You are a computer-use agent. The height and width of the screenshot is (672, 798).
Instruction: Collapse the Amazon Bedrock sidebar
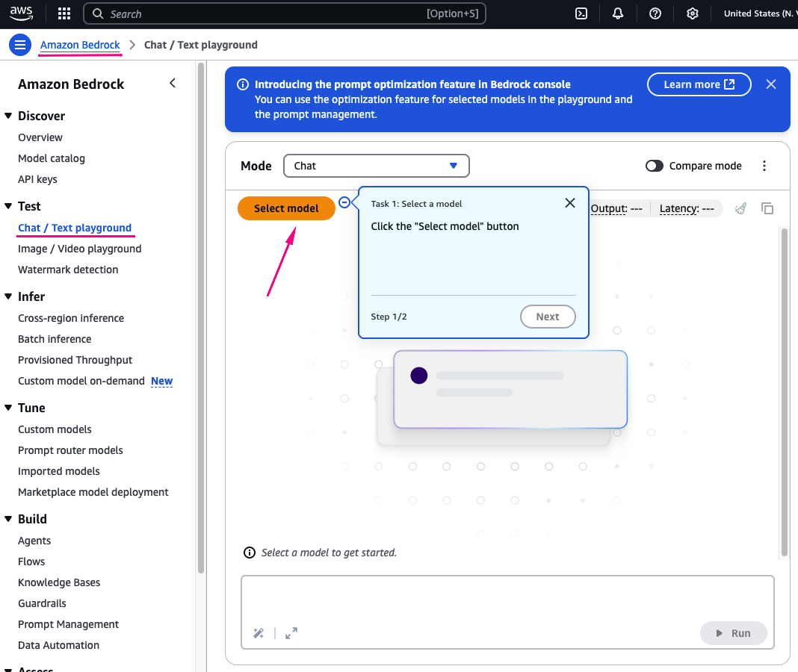point(173,83)
